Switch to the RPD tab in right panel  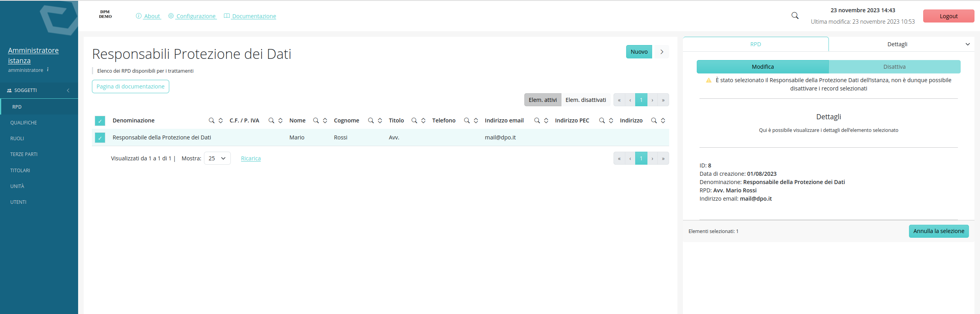[x=756, y=44]
